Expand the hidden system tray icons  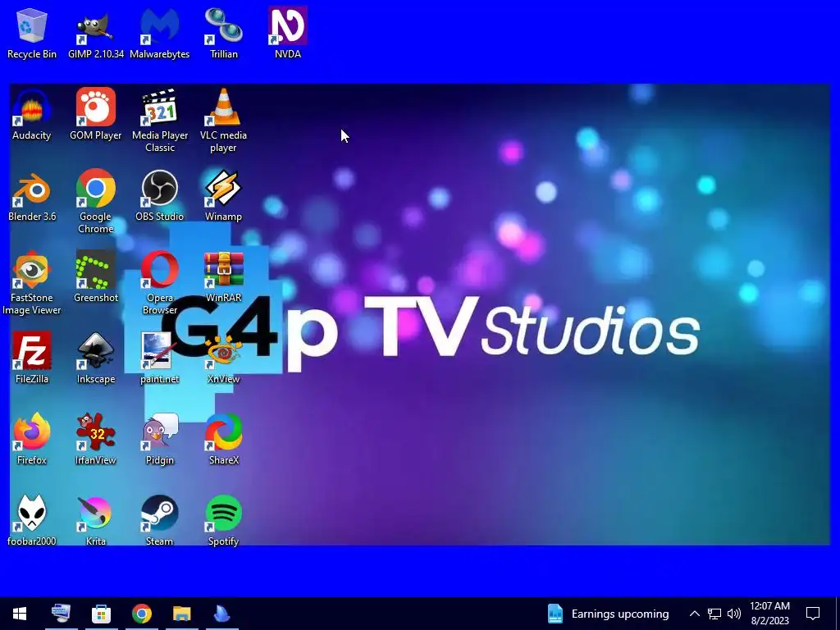[694, 614]
